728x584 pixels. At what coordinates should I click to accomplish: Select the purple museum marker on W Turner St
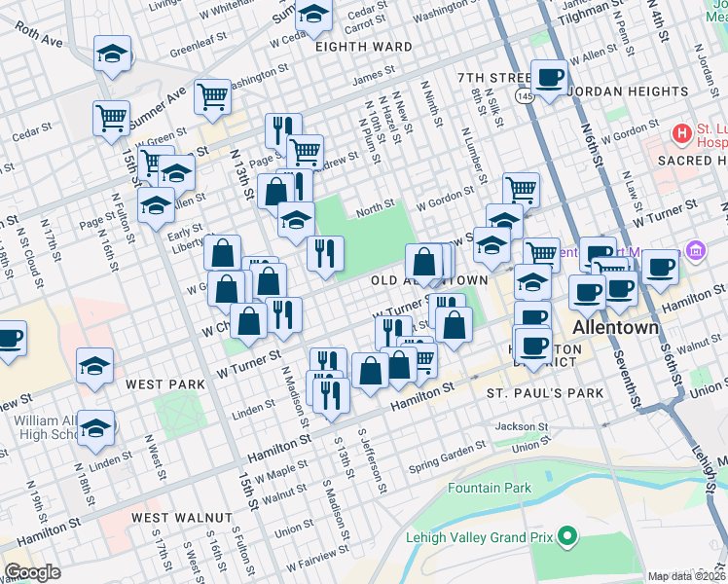[x=696, y=251]
